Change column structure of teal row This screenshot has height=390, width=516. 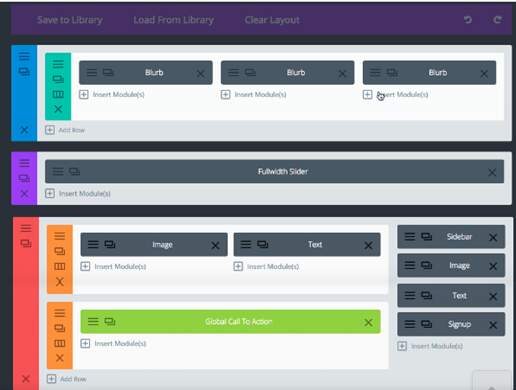tap(58, 94)
